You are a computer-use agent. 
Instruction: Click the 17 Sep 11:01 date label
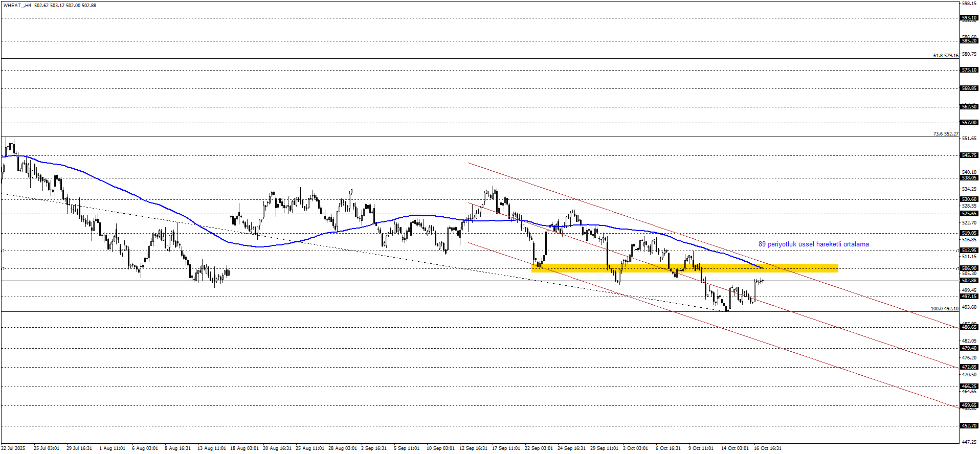coord(506,448)
